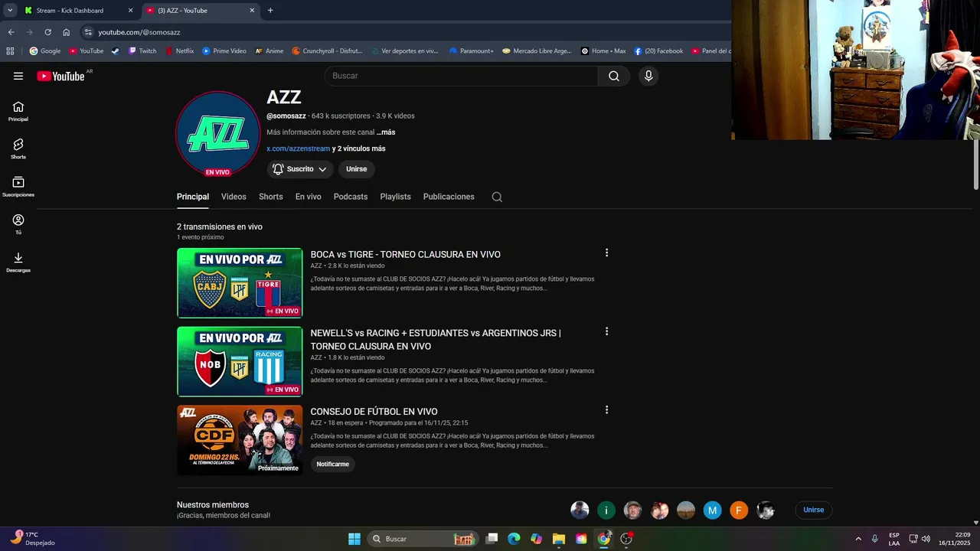Click the orange F member avatar
This screenshot has width=980, height=551.
739,510
